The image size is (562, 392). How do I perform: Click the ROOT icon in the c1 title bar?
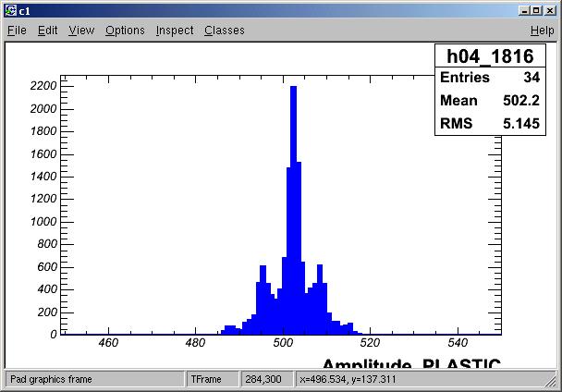11,11
